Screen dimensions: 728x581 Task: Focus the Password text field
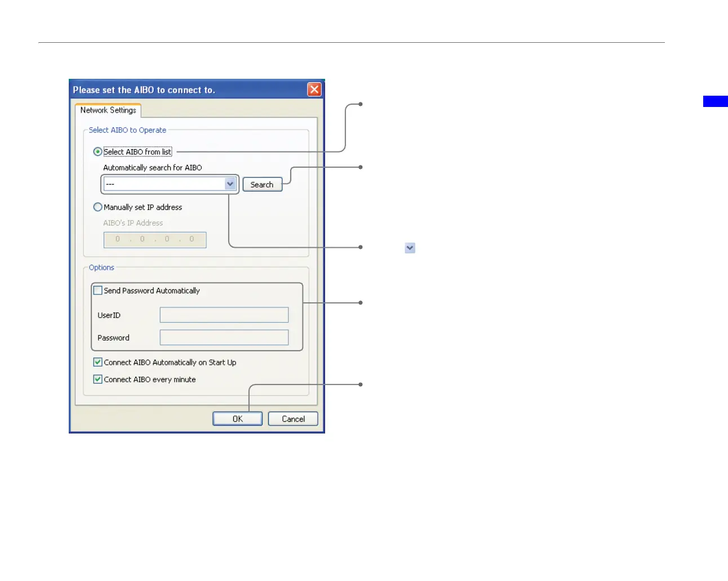point(224,337)
